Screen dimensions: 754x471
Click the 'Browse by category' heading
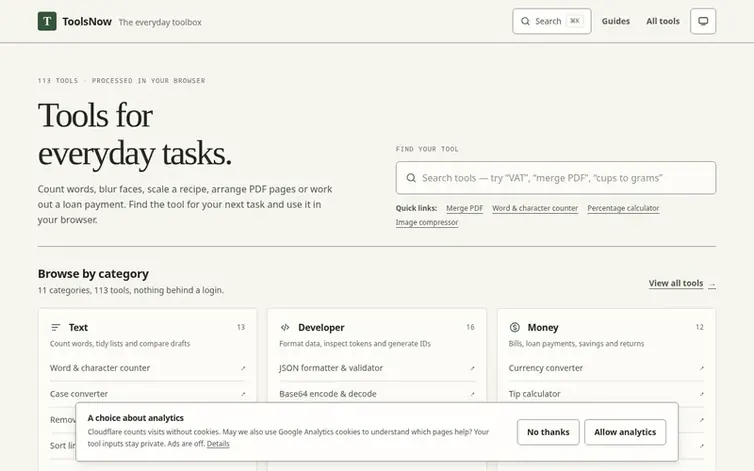coord(93,274)
